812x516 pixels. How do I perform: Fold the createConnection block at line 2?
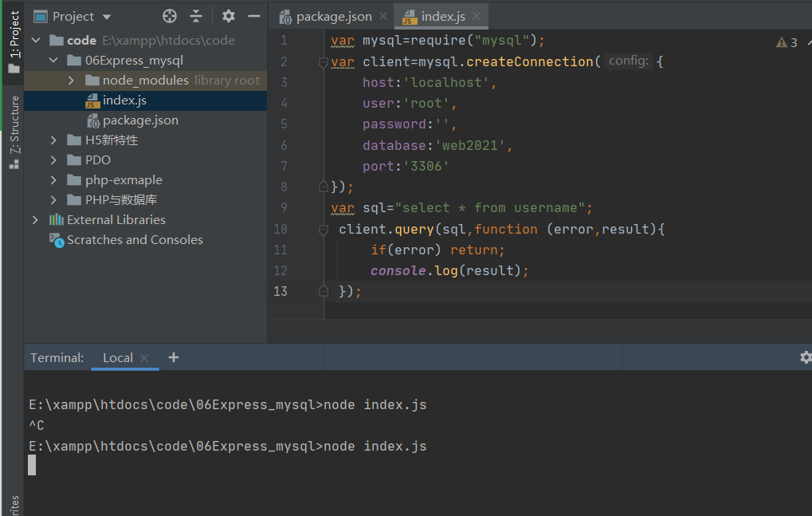pos(324,63)
